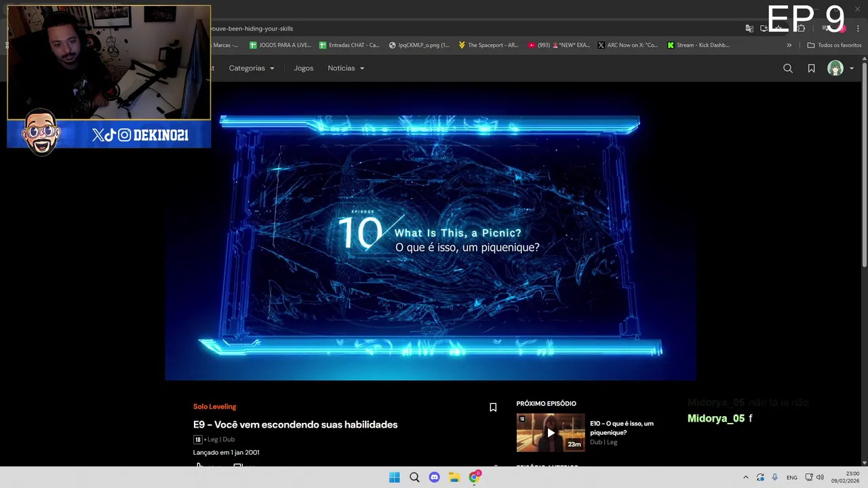The image size is (868, 488).
Task: Play the next episode E10 thumbnail
Action: [551, 432]
